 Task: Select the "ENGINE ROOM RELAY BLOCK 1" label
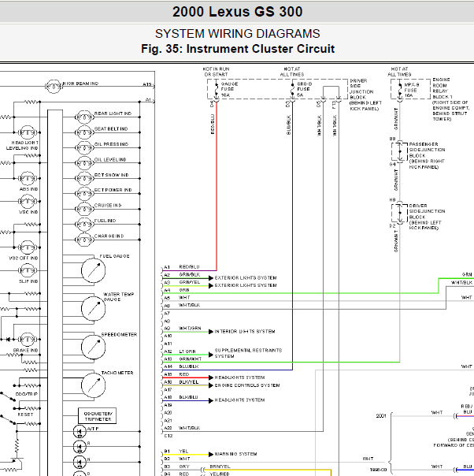[x=442, y=88]
